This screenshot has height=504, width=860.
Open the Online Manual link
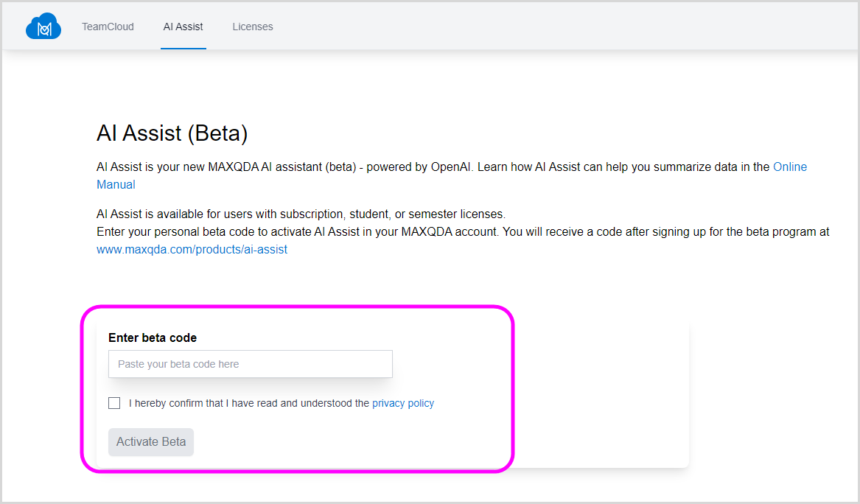789,167
